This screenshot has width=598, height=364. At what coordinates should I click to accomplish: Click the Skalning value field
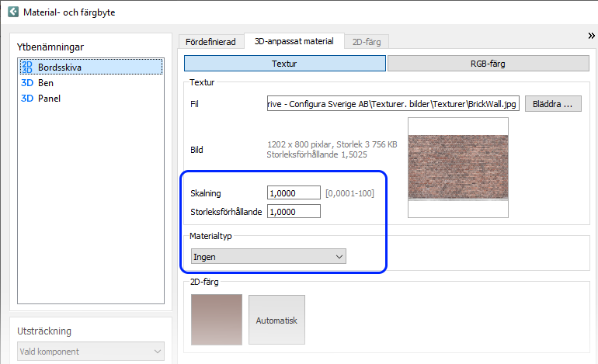click(293, 192)
